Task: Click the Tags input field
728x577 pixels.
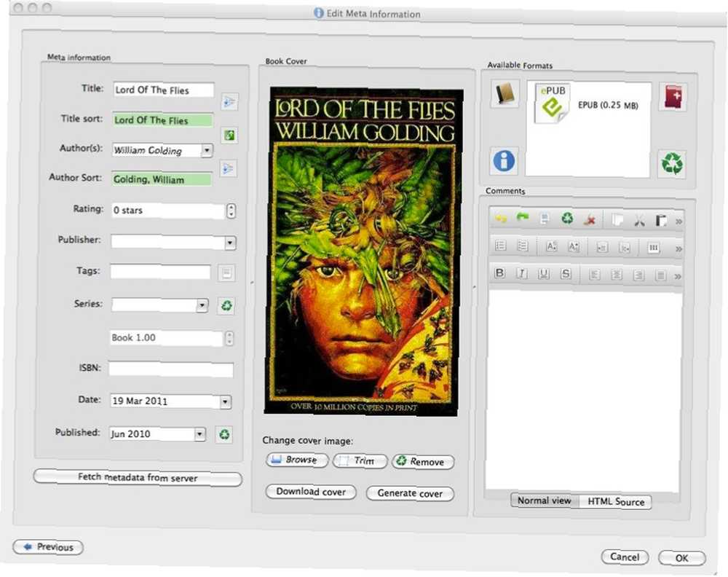Action: click(161, 272)
